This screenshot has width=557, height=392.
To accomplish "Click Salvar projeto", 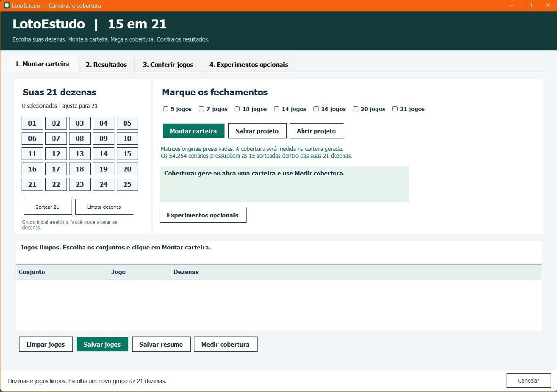I will pos(257,131).
